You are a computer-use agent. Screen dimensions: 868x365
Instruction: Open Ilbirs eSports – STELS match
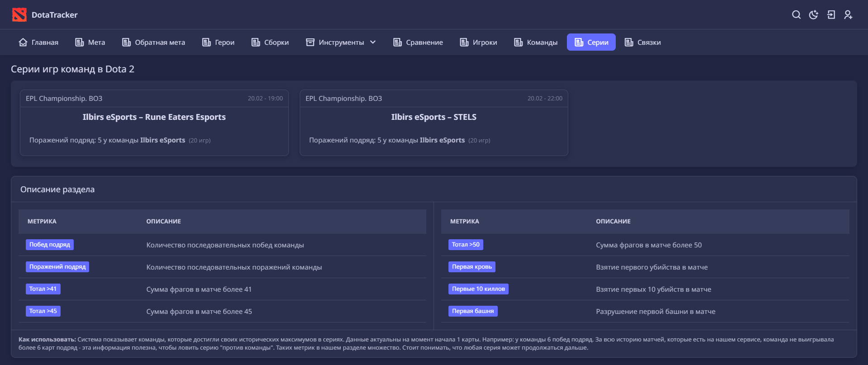(x=434, y=117)
